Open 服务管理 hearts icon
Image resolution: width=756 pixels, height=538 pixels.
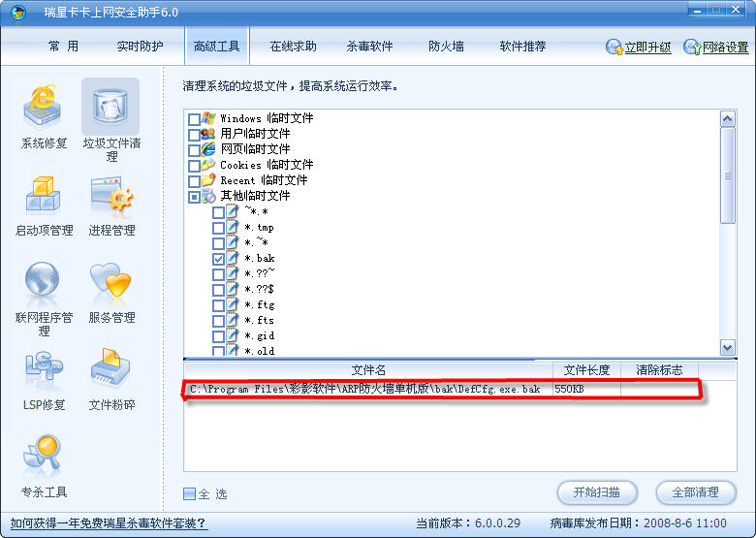(x=110, y=280)
